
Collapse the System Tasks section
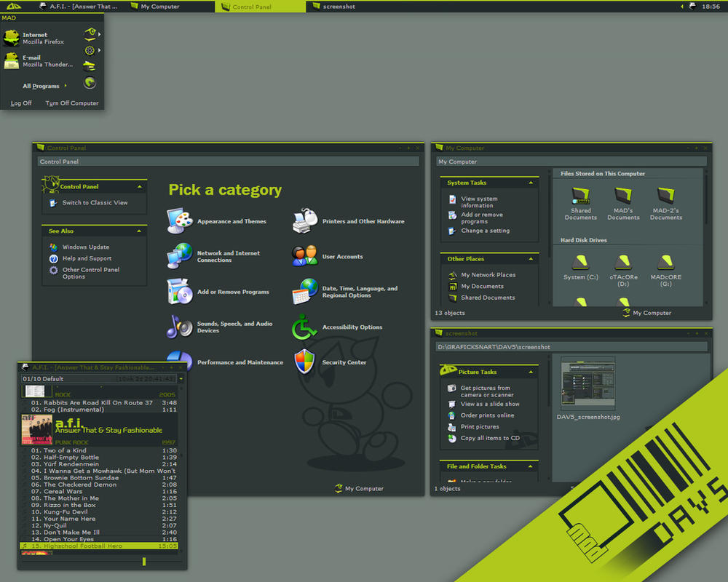pos(531,183)
